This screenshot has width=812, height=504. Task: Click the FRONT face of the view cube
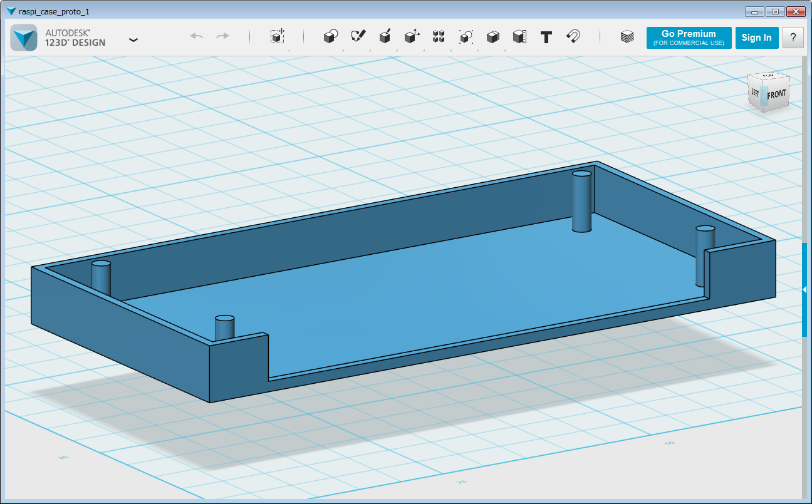[x=776, y=95]
